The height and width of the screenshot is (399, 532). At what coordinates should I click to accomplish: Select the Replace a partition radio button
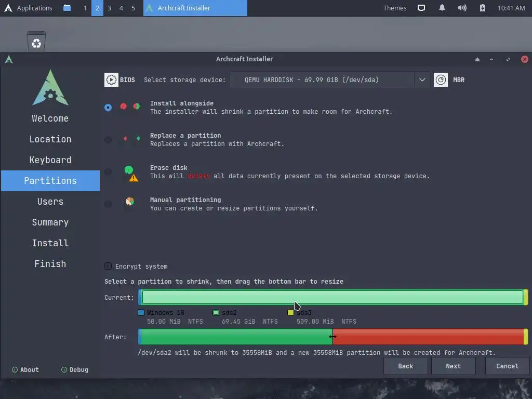108,140
